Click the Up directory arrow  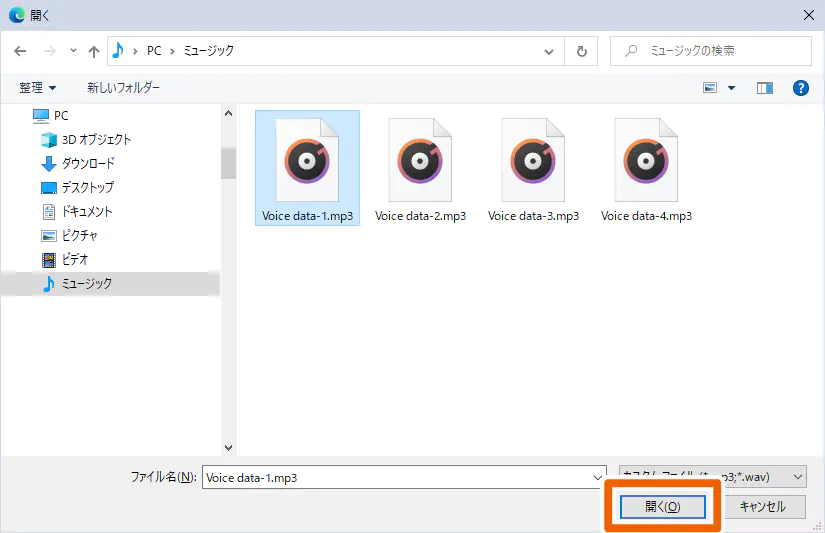[94, 51]
